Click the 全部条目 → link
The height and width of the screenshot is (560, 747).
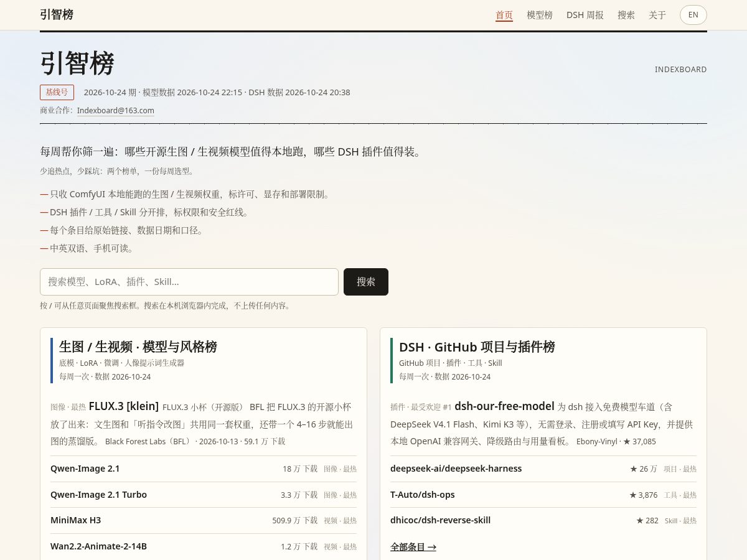[x=413, y=547]
